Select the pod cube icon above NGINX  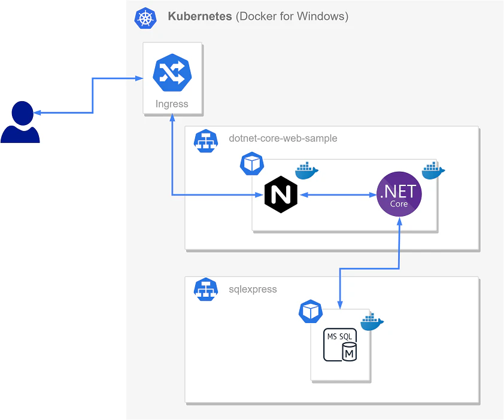[x=252, y=163]
